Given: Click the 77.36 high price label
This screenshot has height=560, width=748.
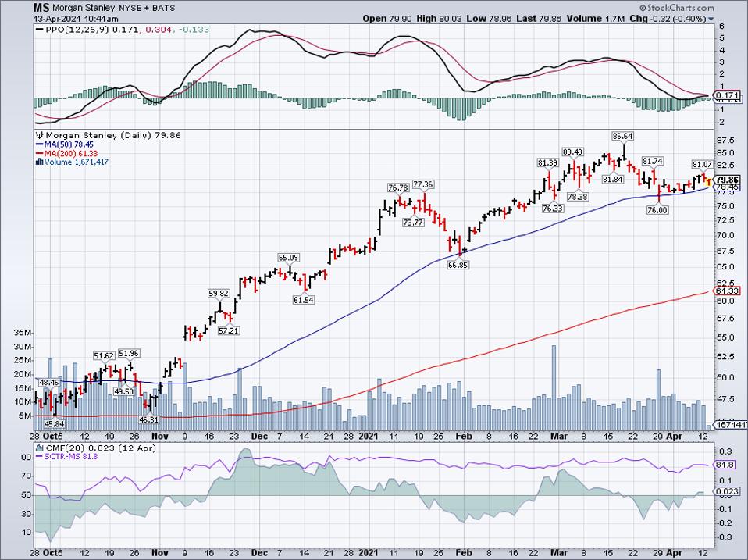Looking at the screenshot, I should point(423,184).
